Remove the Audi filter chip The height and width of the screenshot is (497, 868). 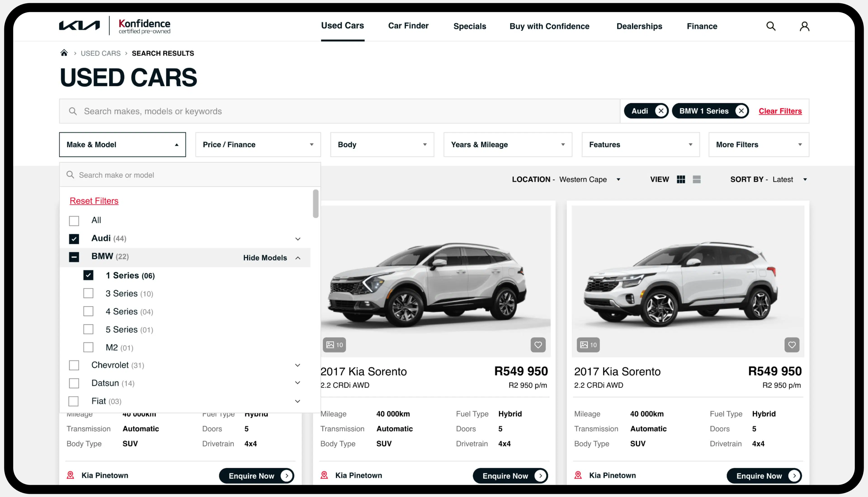click(x=661, y=111)
